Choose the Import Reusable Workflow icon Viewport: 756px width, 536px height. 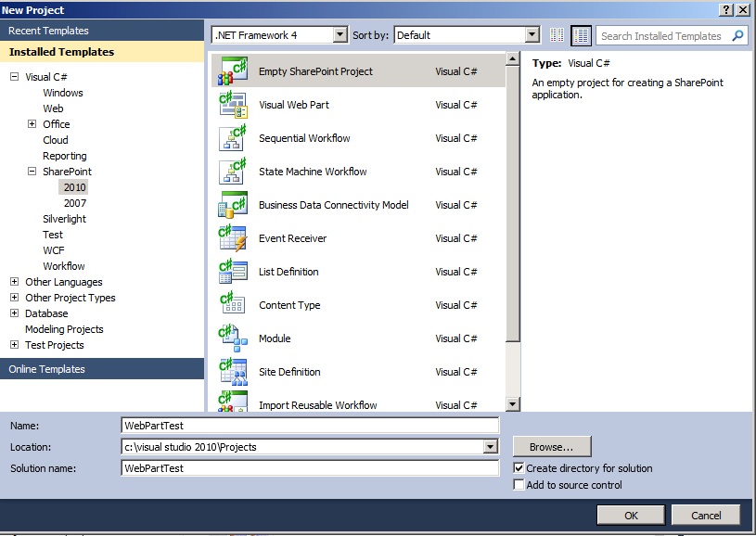coord(233,402)
